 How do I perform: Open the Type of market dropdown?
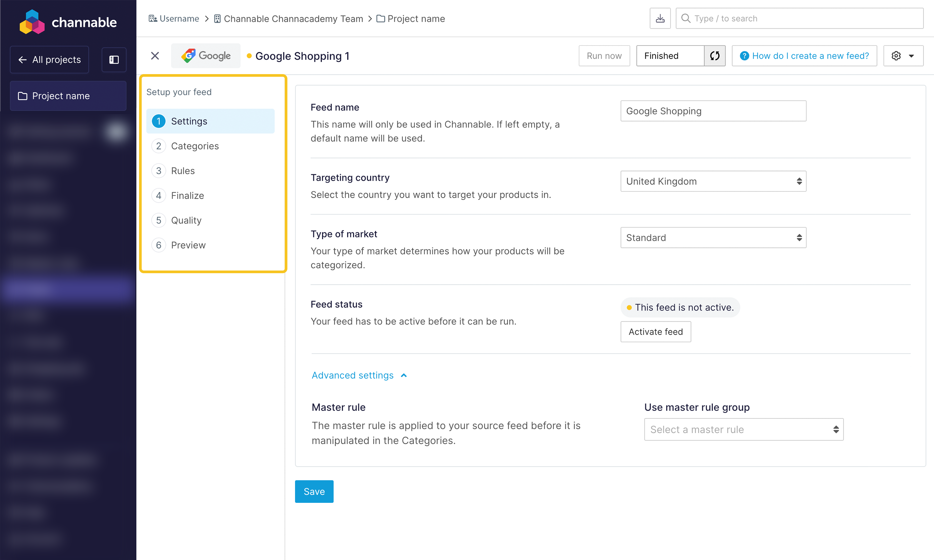[713, 237]
